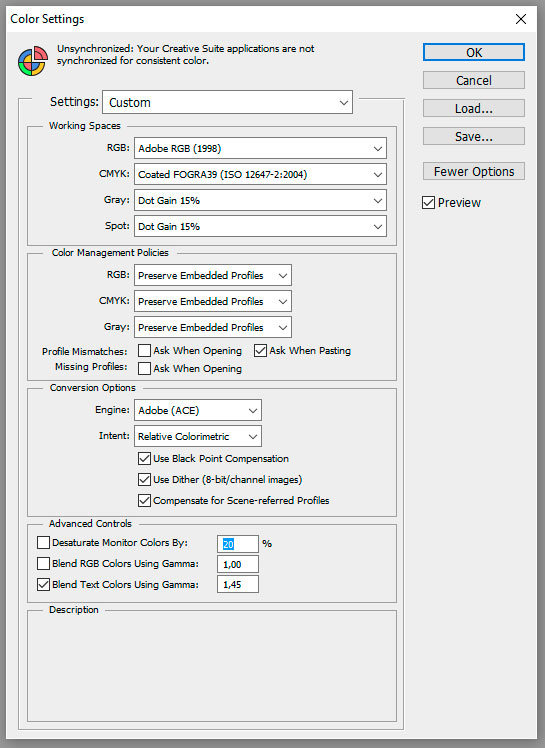Disable Ask When Pasting checkbox
Screen dimensions: 545x748
[260, 351]
